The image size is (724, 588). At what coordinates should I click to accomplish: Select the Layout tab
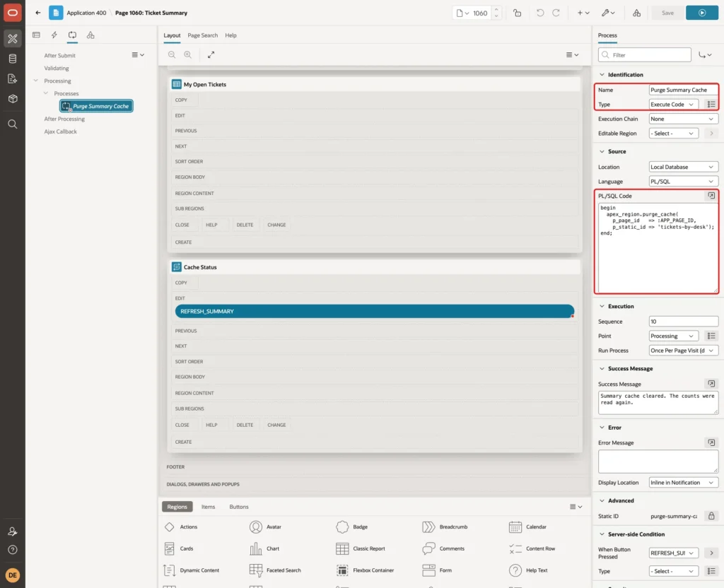tap(172, 35)
